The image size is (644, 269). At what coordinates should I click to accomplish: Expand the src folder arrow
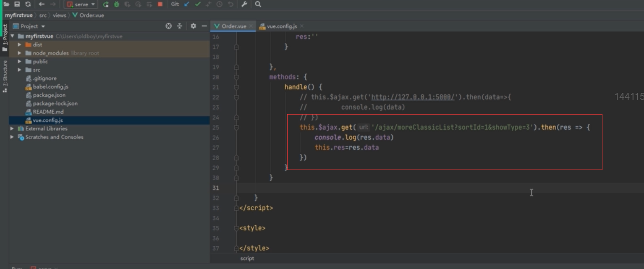20,70
